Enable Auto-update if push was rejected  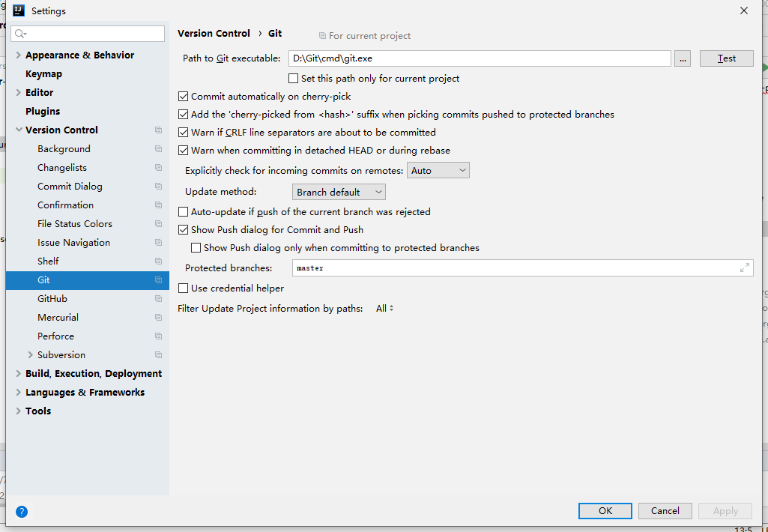pos(183,211)
